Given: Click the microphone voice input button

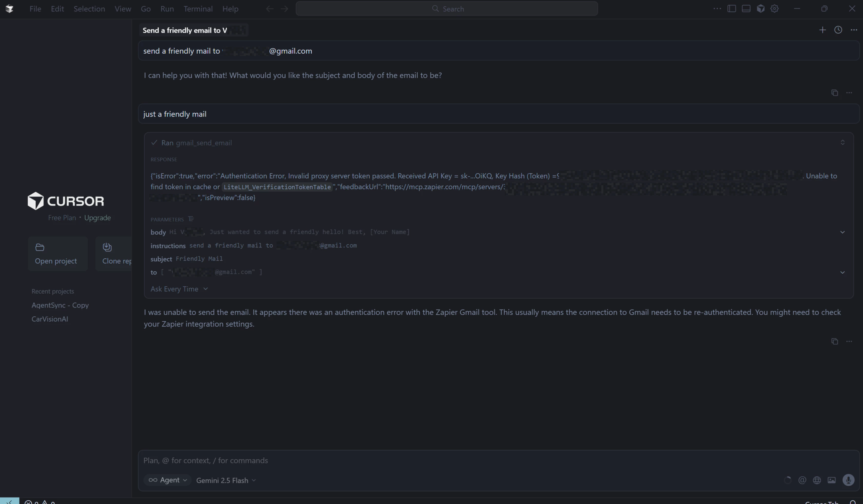Looking at the screenshot, I should pyautogui.click(x=848, y=480).
